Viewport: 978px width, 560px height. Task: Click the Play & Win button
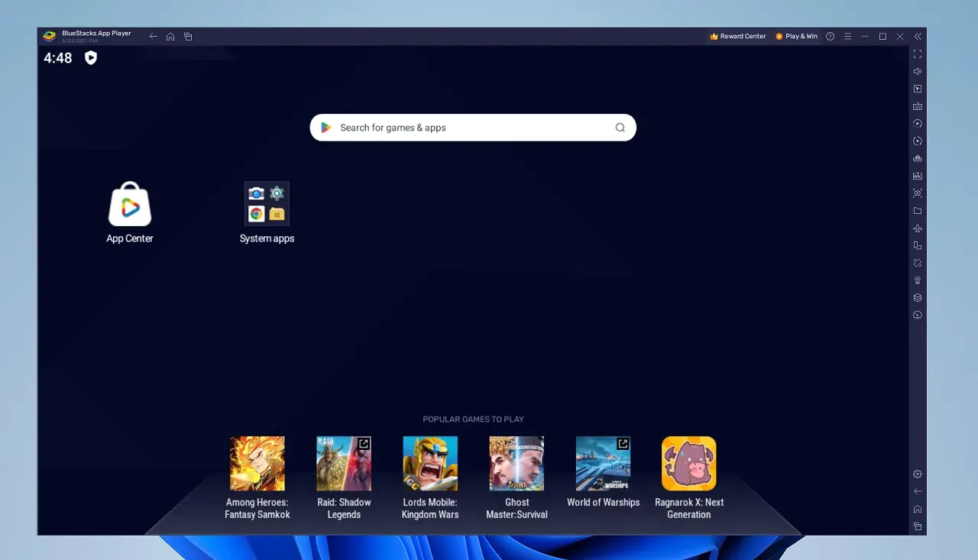[x=796, y=36]
